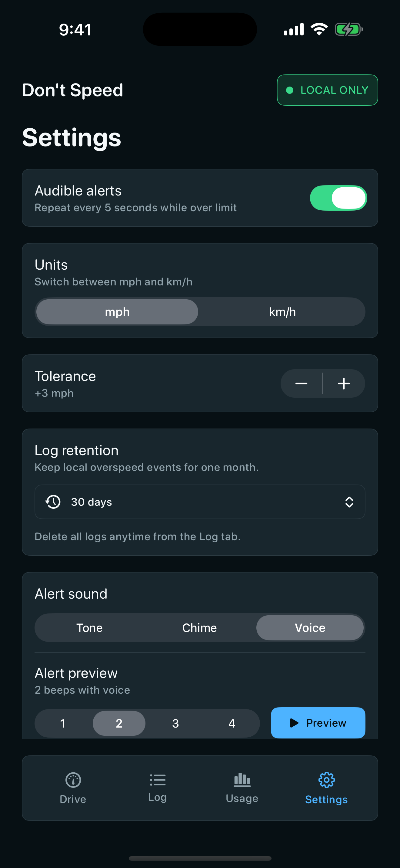Select Voice as the alert sound
Screen dimensions: 400x868
310,627
